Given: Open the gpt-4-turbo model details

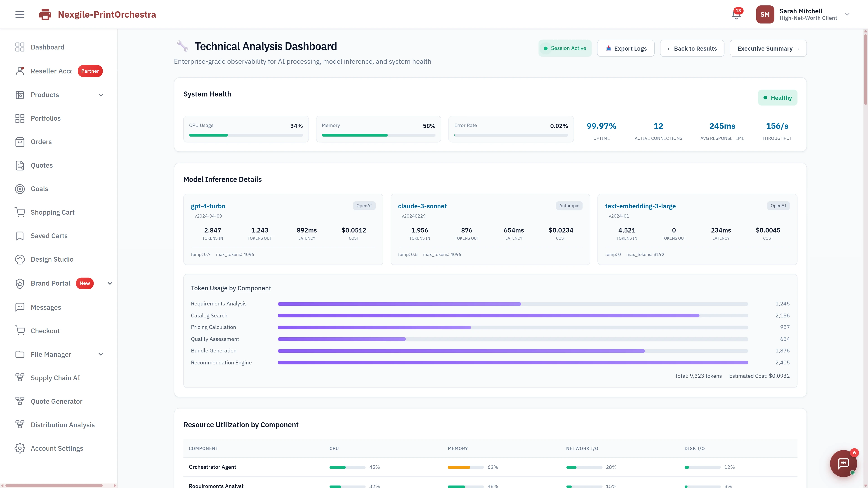Looking at the screenshot, I should [208, 206].
